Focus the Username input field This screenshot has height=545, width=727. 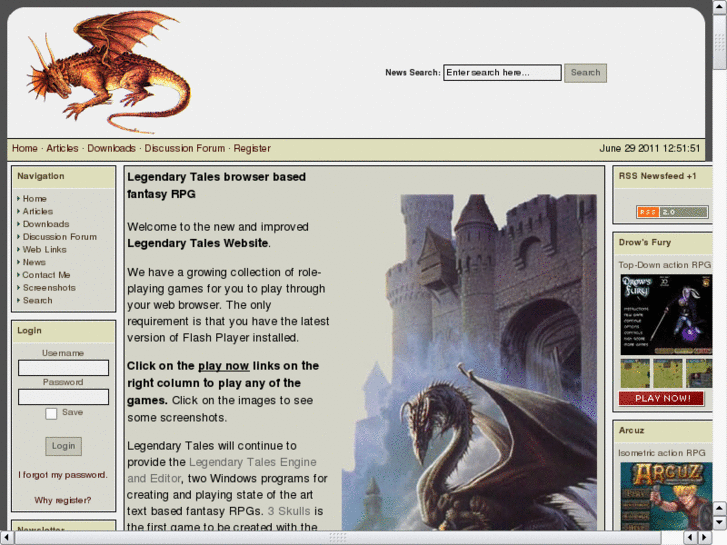click(x=64, y=368)
